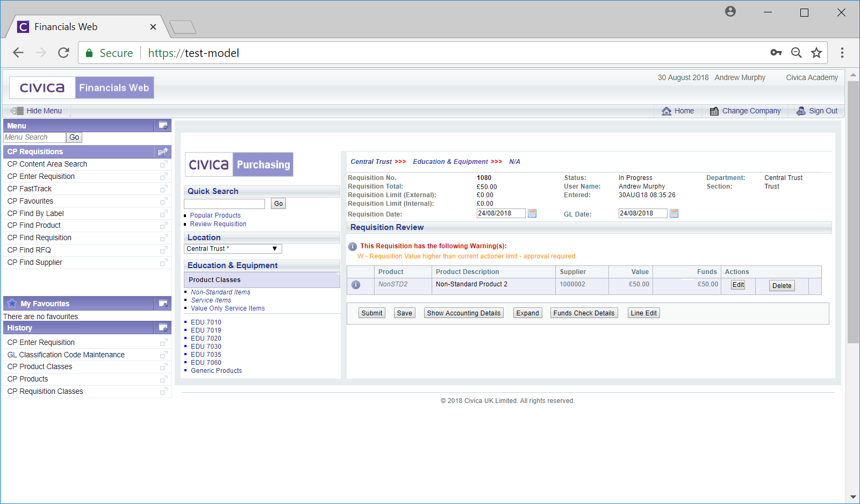The height and width of the screenshot is (504, 860).
Task: Click the browser back arrow
Action: (18, 53)
